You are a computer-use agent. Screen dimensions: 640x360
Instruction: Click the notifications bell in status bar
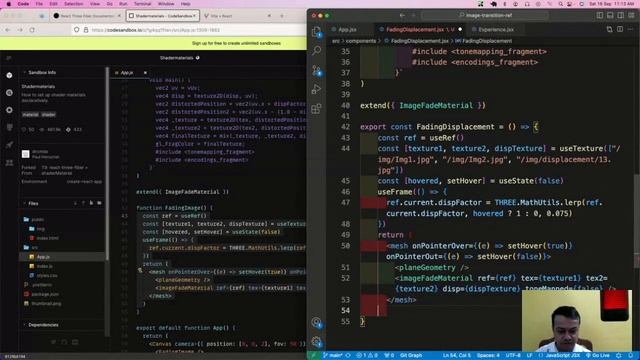pyautogui.click(x=631, y=356)
